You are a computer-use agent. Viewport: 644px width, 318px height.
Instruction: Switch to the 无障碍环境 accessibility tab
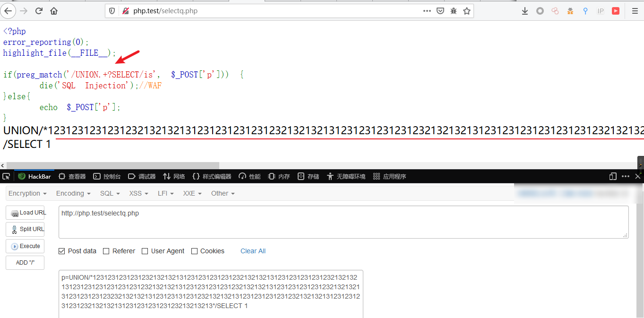point(346,176)
